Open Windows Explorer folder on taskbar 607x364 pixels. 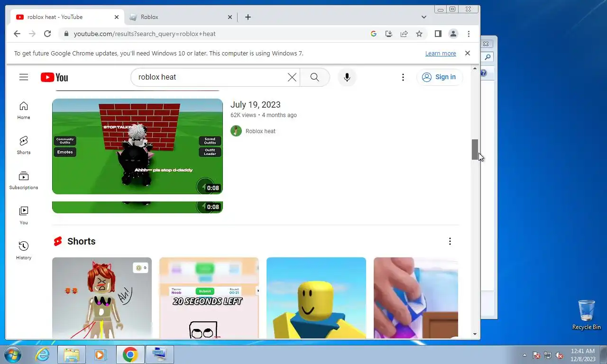tap(72, 355)
